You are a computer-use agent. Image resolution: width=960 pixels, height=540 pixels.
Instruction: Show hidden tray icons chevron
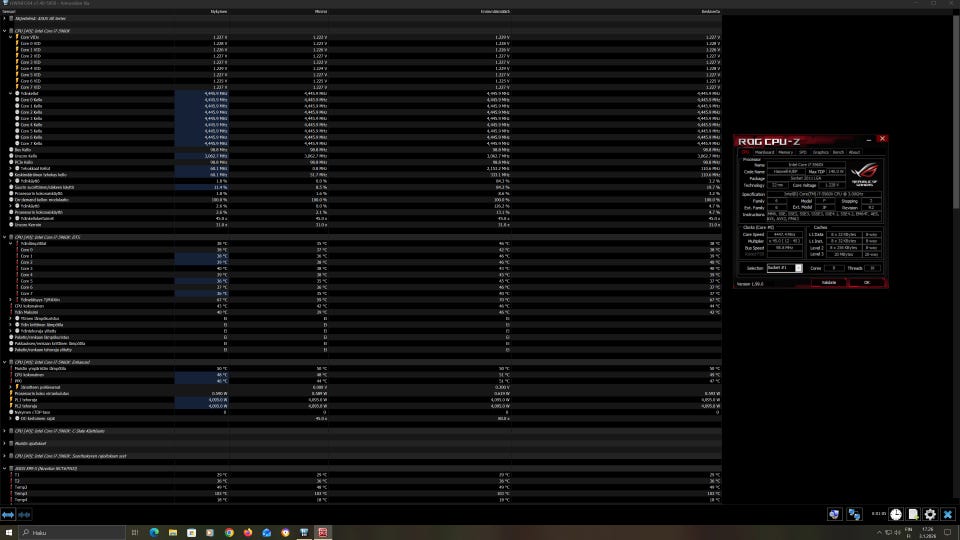[x=879, y=533]
